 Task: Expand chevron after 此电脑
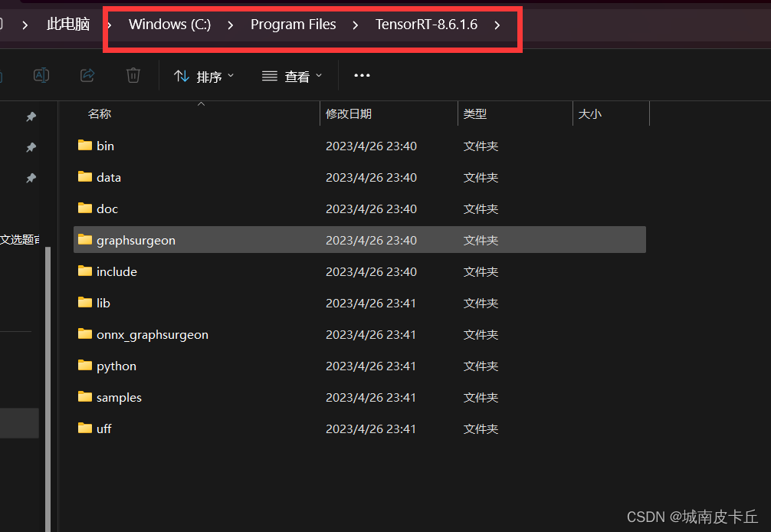(x=109, y=25)
